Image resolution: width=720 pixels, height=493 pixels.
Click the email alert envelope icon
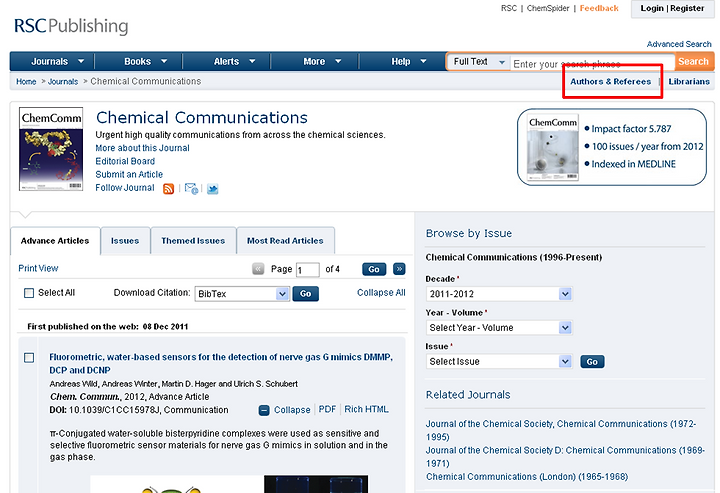coord(191,189)
